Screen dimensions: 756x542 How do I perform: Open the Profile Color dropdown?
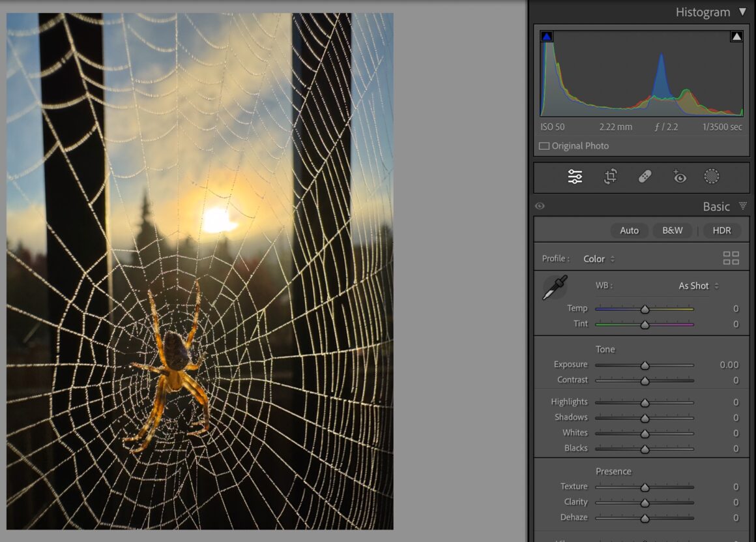click(x=599, y=259)
